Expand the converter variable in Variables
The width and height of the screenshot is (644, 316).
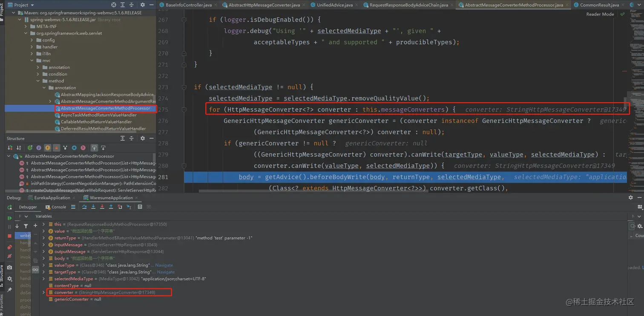(x=43, y=293)
